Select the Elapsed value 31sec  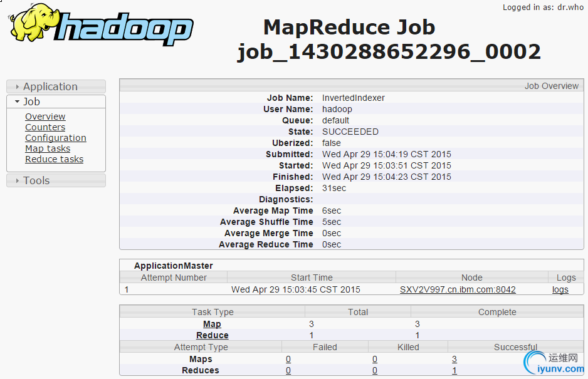(x=334, y=188)
